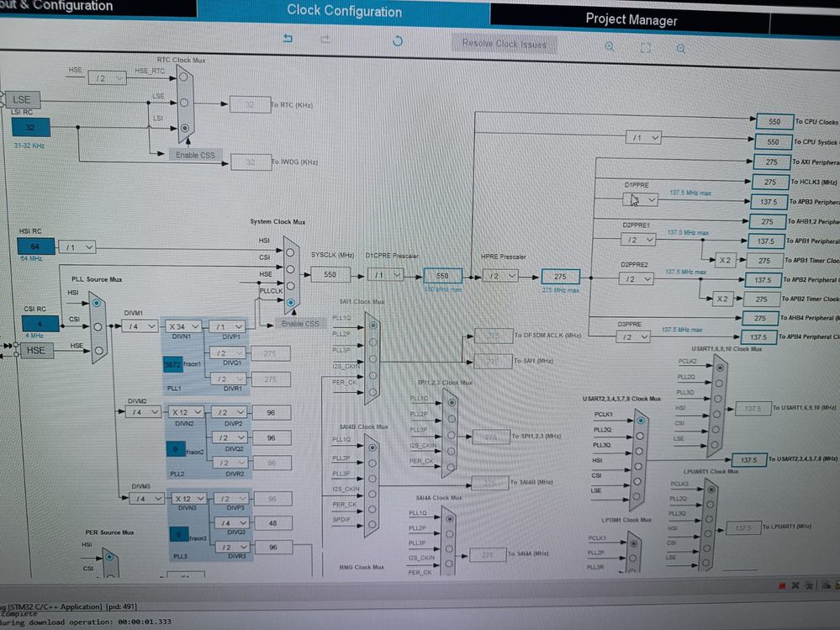This screenshot has height=630, width=840.
Task: Click the To CPU Clocks 550 field
Action: click(774, 122)
